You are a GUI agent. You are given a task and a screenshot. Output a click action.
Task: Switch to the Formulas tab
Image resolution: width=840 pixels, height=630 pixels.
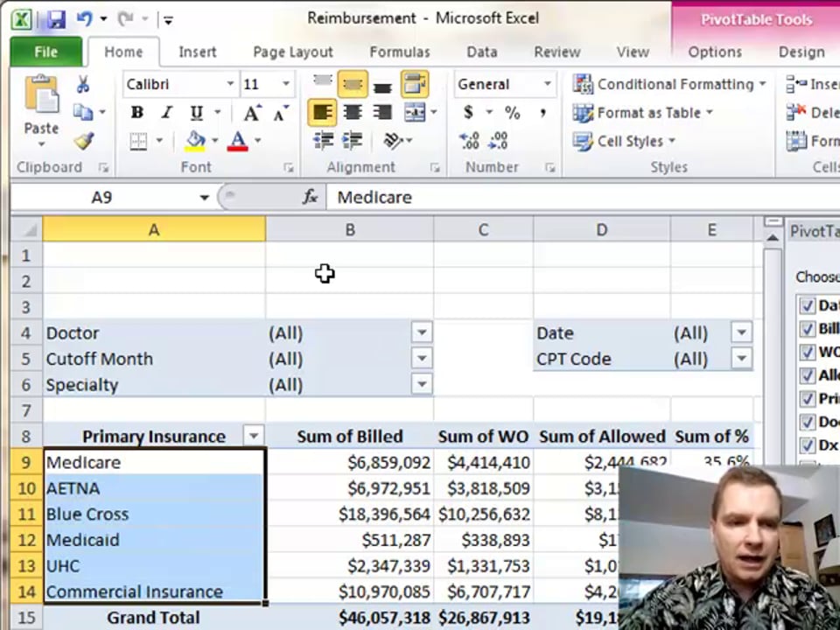pyautogui.click(x=400, y=52)
